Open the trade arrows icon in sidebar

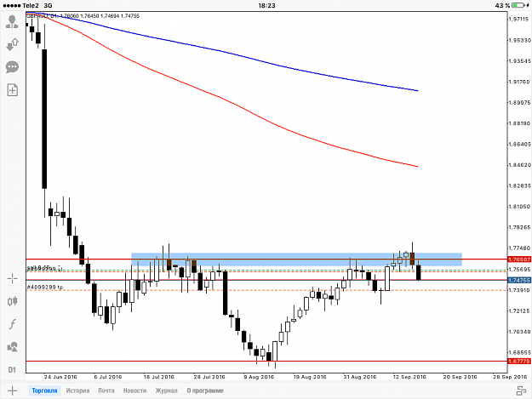[12, 44]
